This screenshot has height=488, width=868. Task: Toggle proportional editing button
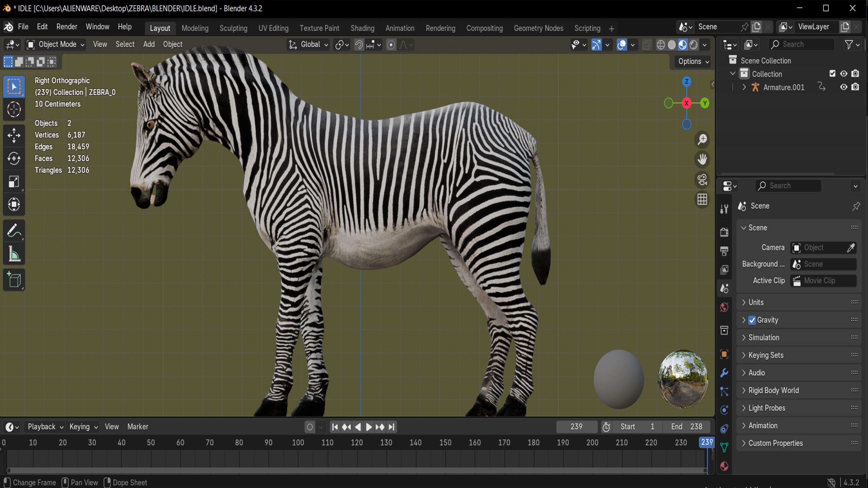tap(391, 45)
